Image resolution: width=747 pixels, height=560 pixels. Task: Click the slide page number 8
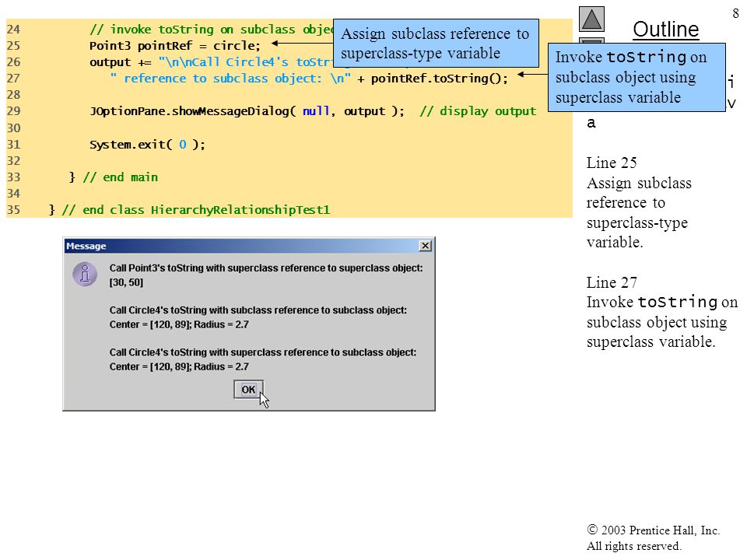[735, 13]
